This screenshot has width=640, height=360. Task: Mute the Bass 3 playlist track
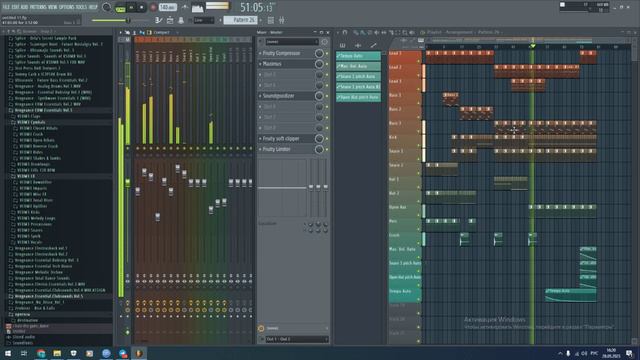pos(418,131)
